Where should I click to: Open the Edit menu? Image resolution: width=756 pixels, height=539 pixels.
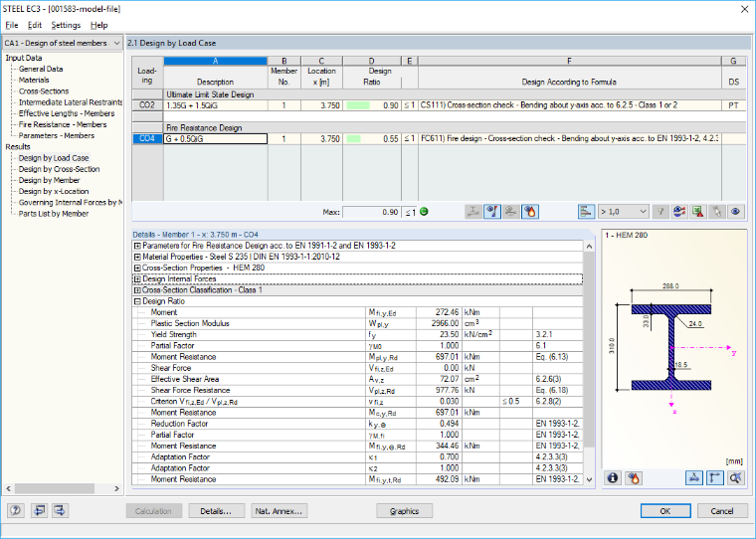(35, 25)
